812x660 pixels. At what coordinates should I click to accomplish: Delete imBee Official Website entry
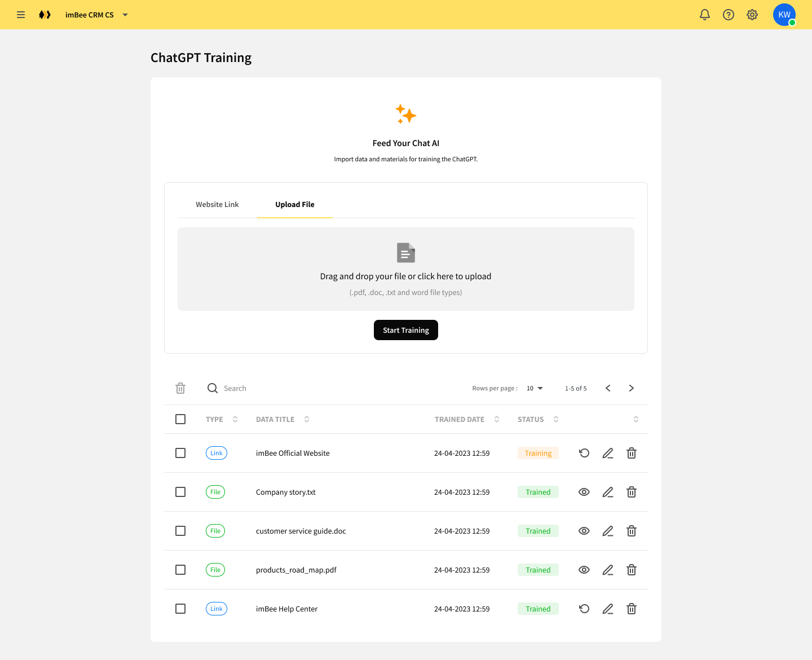click(x=632, y=453)
